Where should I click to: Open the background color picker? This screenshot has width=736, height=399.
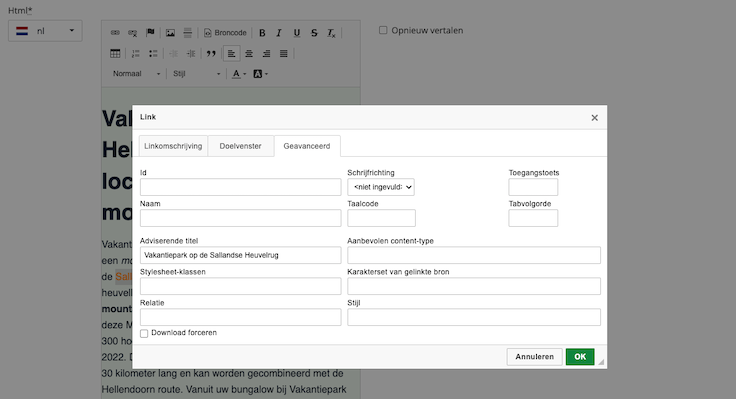[260, 74]
